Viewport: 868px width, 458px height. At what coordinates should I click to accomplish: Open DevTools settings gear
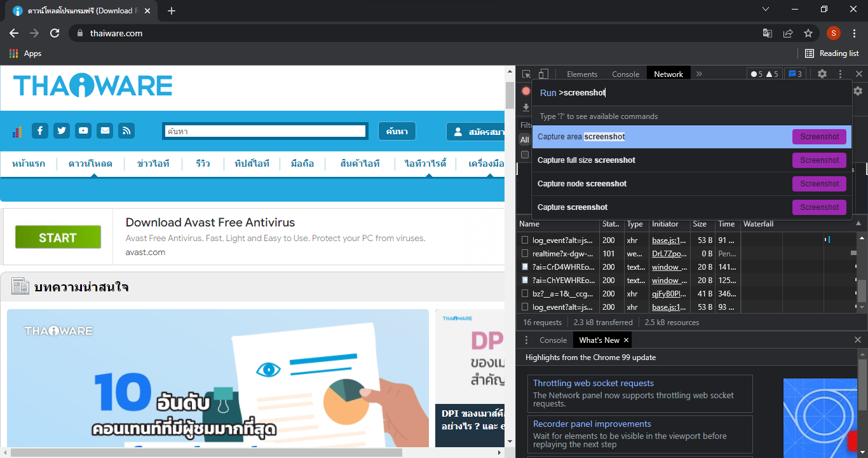point(822,74)
